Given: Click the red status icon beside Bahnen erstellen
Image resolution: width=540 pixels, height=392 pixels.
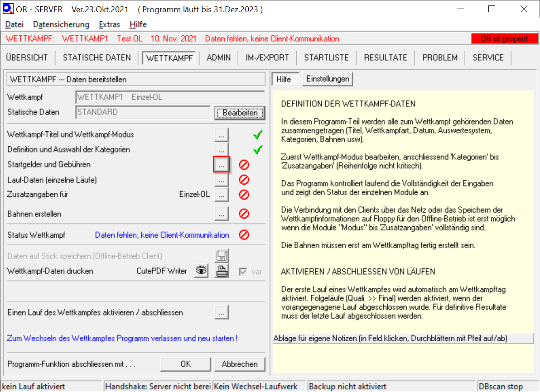Looking at the screenshot, I should [244, 214].
